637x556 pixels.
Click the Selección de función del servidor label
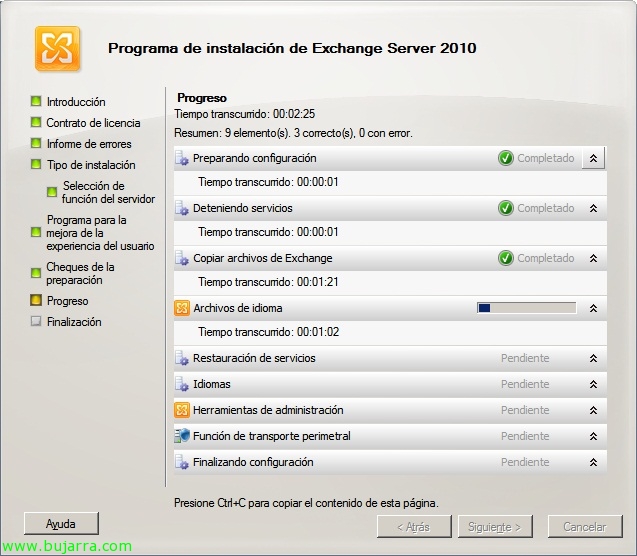[x=108, y=192]
